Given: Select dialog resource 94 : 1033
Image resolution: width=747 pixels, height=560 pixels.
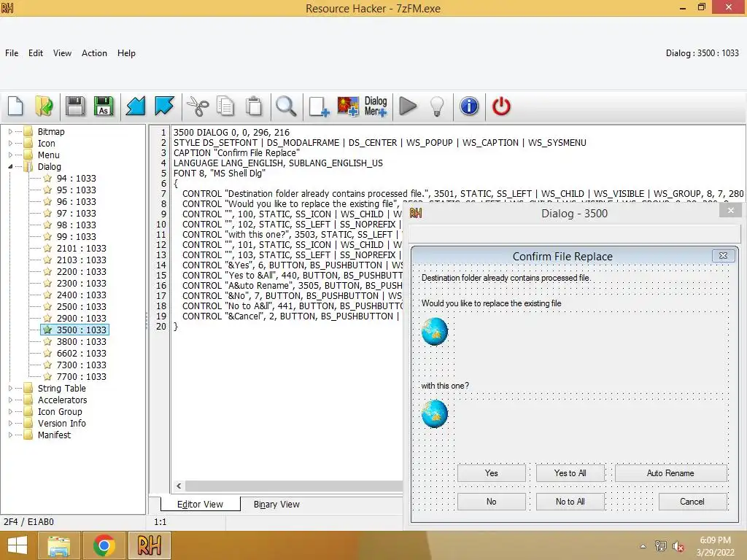Looking at the screenshot, I should pos(76,178).
